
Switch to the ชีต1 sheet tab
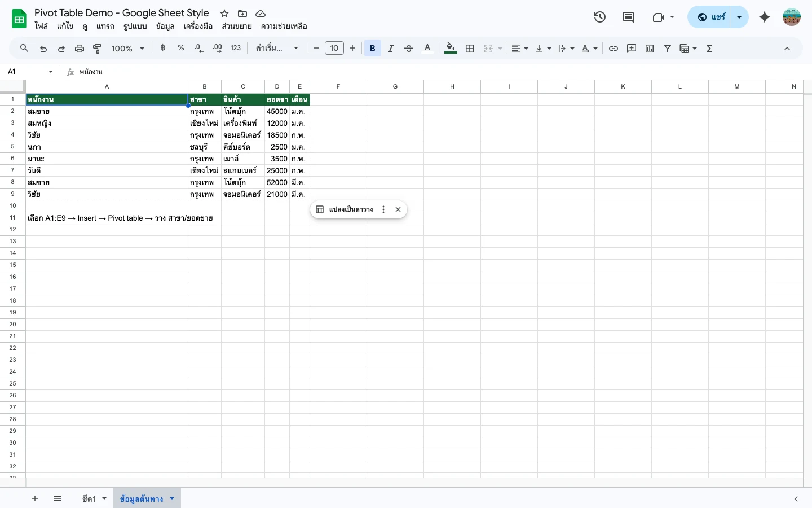point(89,498)
